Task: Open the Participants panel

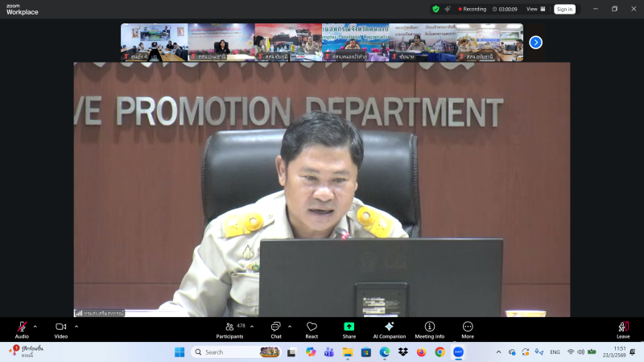Action: click(x=229, y=328)
